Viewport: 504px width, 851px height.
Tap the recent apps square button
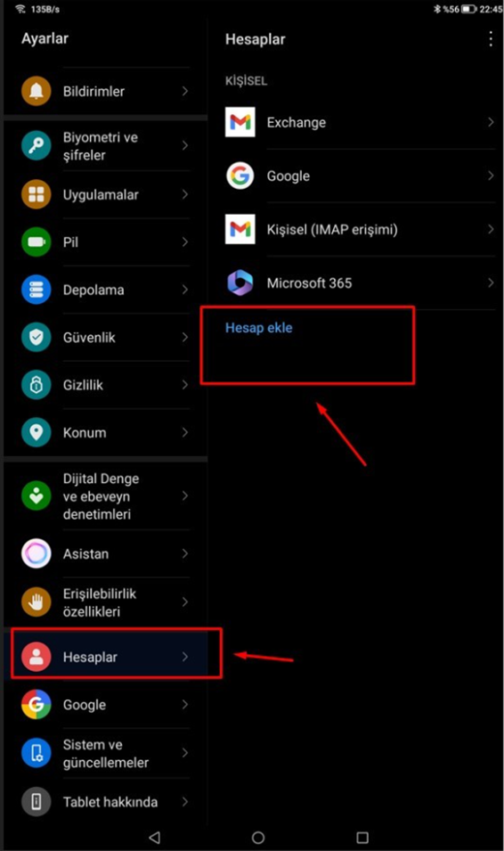click(362, 838)
